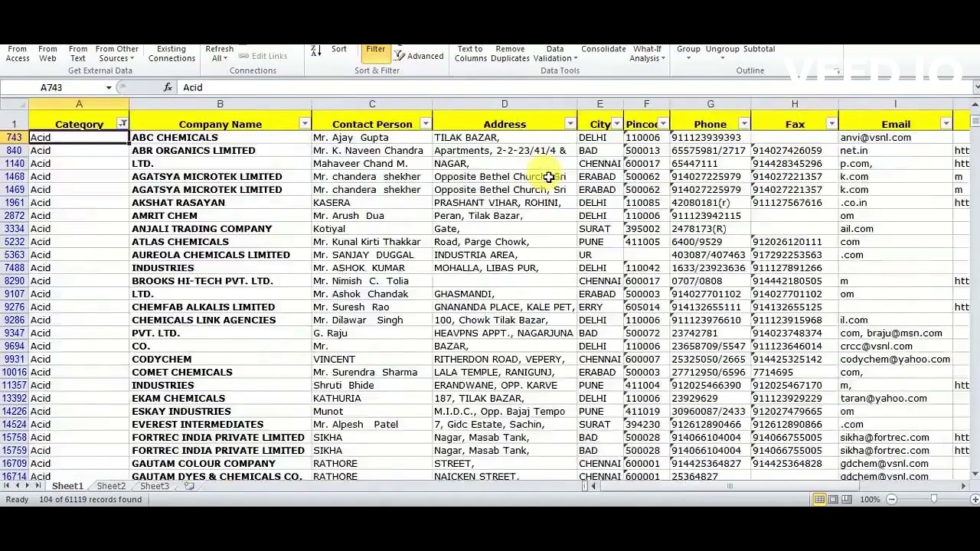The width and height of the screenshot is (980, 551).
Task: Click Remove Duplicates
Action: [510, 54]
